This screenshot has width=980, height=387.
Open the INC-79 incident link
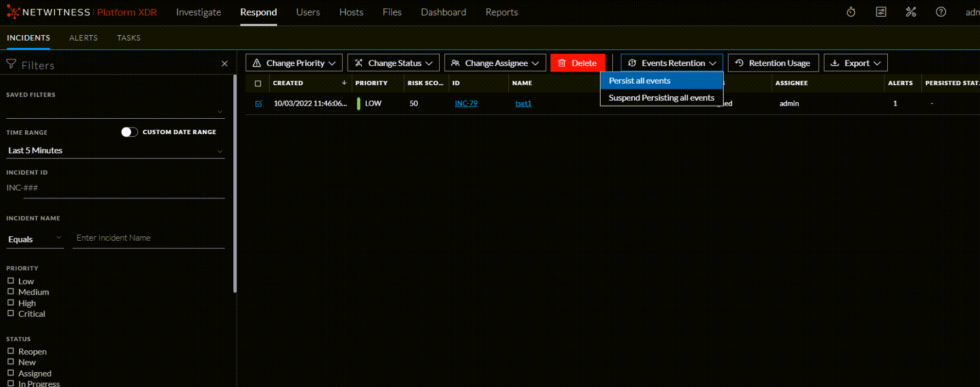click(x=466, y=103)
